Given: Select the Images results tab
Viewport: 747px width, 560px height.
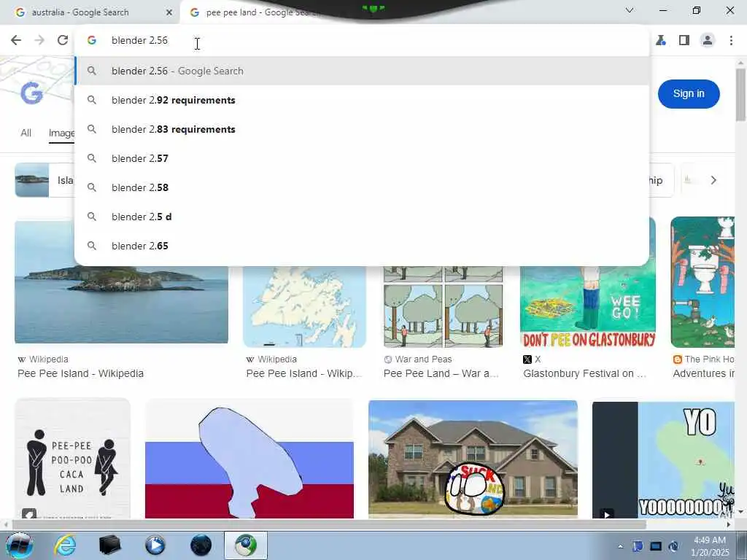Looking at the screenshot, I should pos(61,133).
